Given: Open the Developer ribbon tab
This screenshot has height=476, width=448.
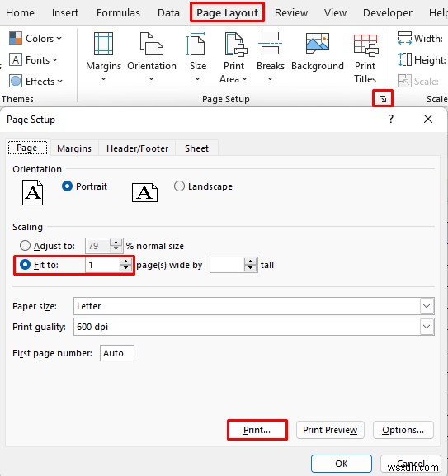Looking at the screenshot, I should click(x=388, y=12).
